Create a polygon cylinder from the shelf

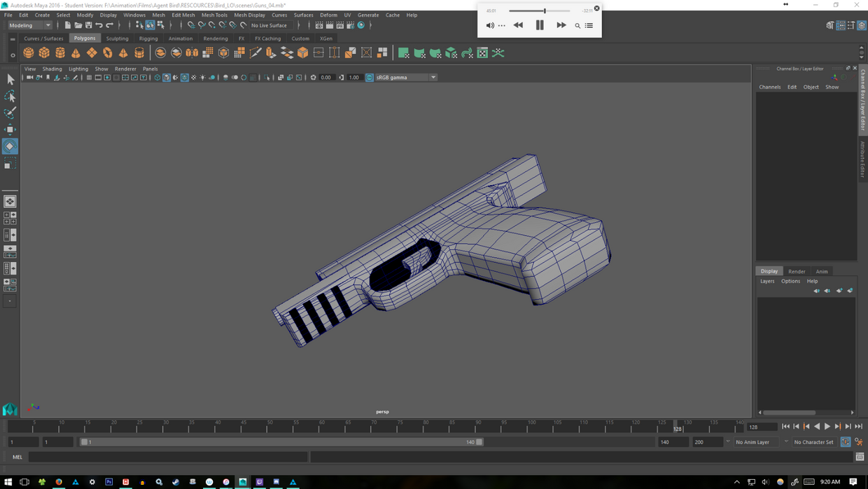60,53
